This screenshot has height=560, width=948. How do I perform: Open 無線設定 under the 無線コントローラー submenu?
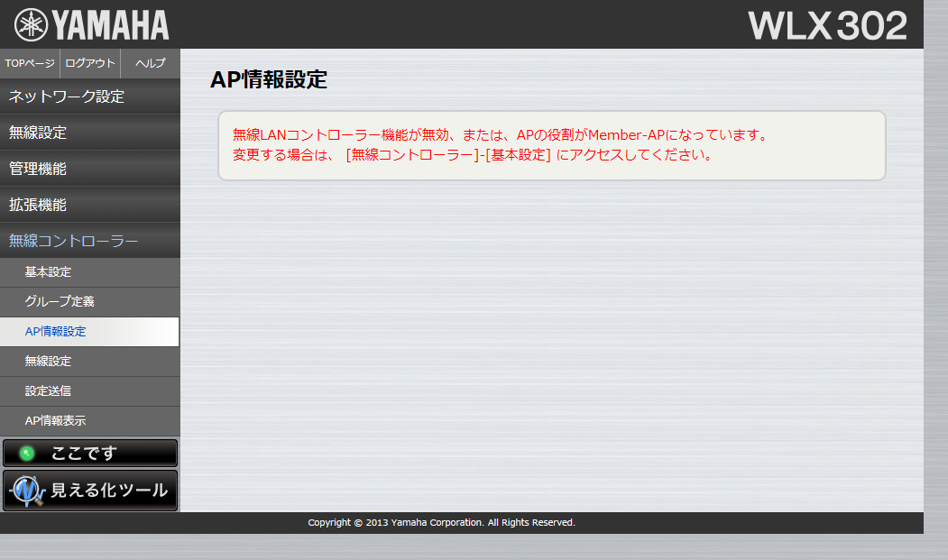click(48, 361)
